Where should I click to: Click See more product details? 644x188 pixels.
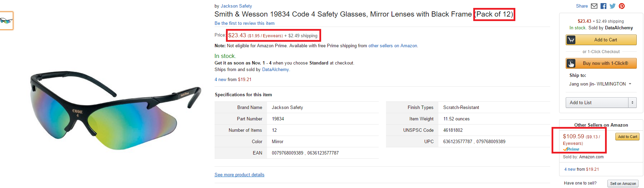coord(239,175)
